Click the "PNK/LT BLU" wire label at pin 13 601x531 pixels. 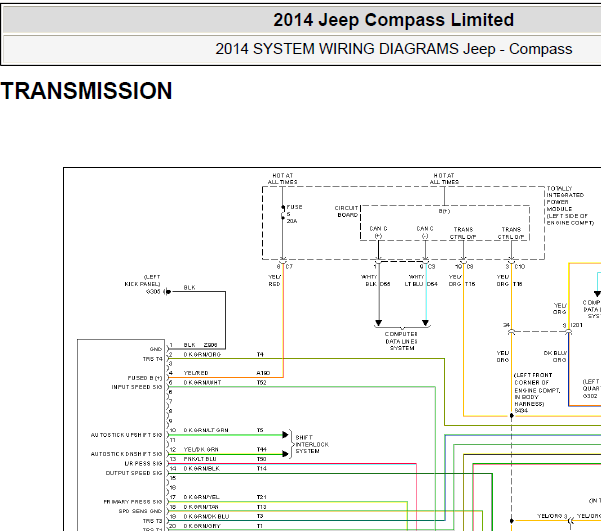(x=200, y=459)
